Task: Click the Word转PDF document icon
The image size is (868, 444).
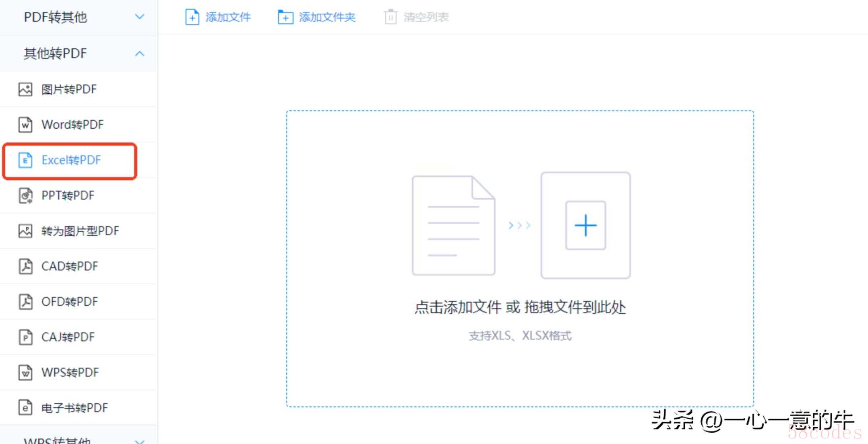Action: [x=25, y=125]
